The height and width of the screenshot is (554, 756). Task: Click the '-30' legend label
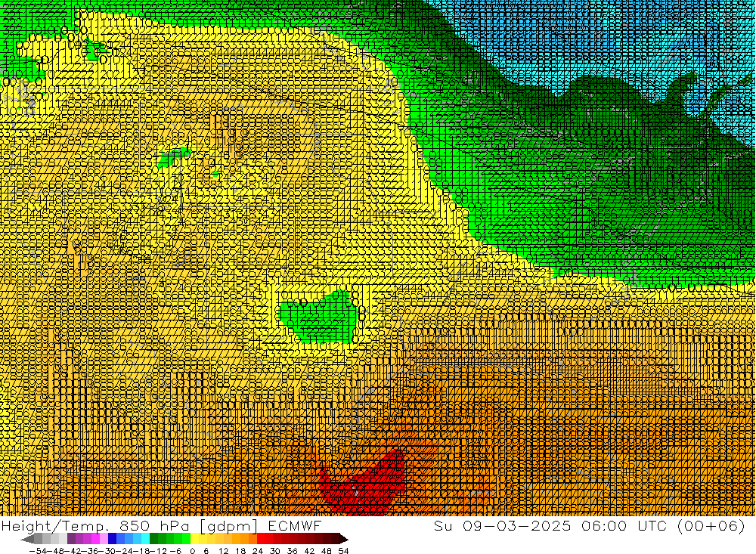107,551
